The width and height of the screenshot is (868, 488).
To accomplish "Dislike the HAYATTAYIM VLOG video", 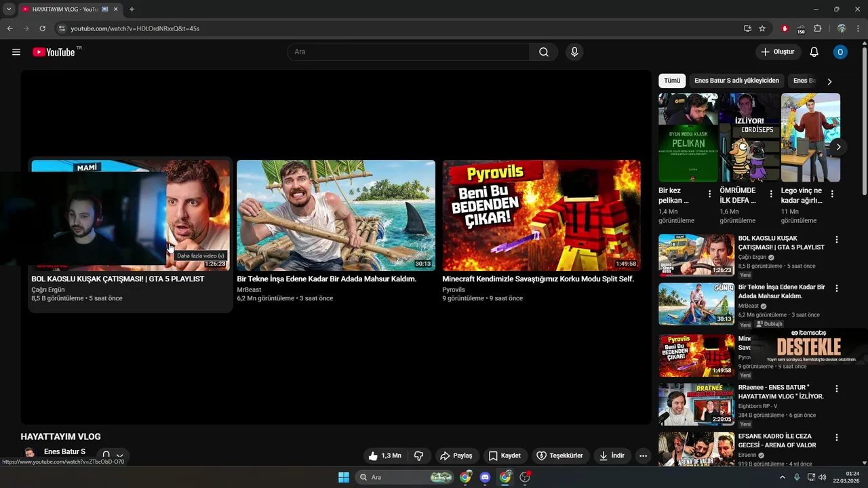I will click(x=418, y=456).
